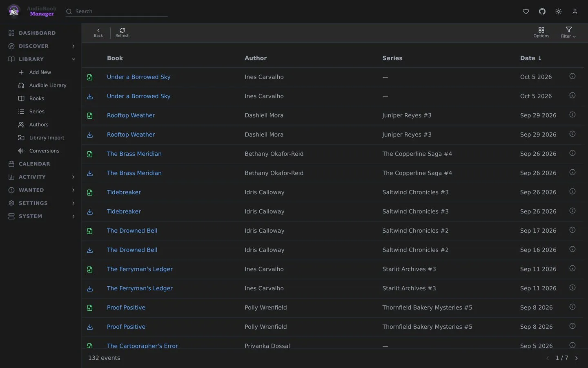Open Audible Library from the sidebar
Image resolution: width=588 pixels, height=368 pixels.
click(47, 85)
